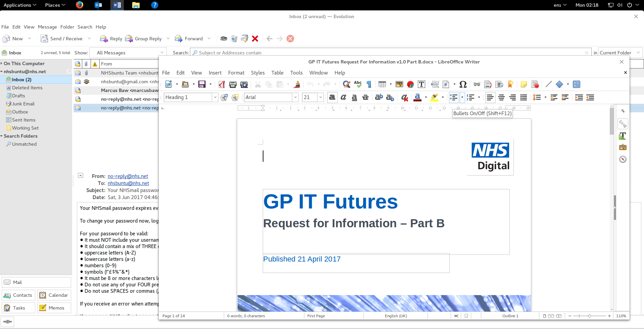This screenshot has height=329, width=644.
Task: Open Find & Replace in Writer toolbar
Action: pos(347,84)
